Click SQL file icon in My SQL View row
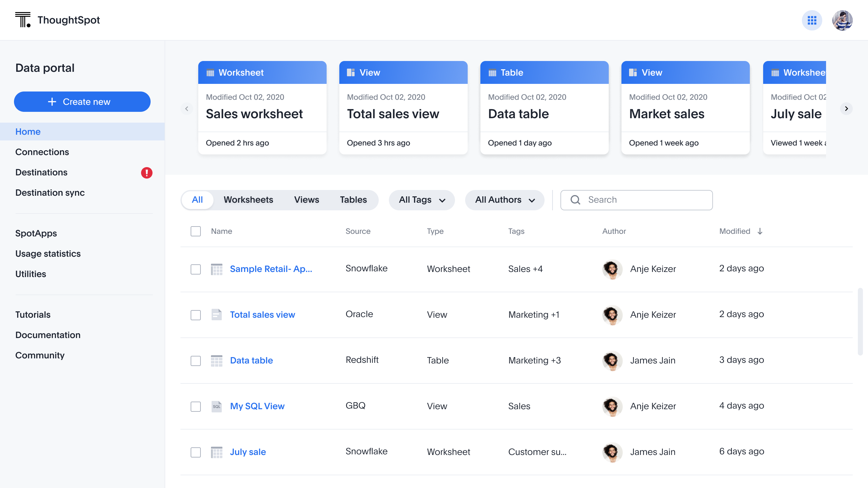The image size is (868, 488). pyautogui.click(x=217, y=406)
